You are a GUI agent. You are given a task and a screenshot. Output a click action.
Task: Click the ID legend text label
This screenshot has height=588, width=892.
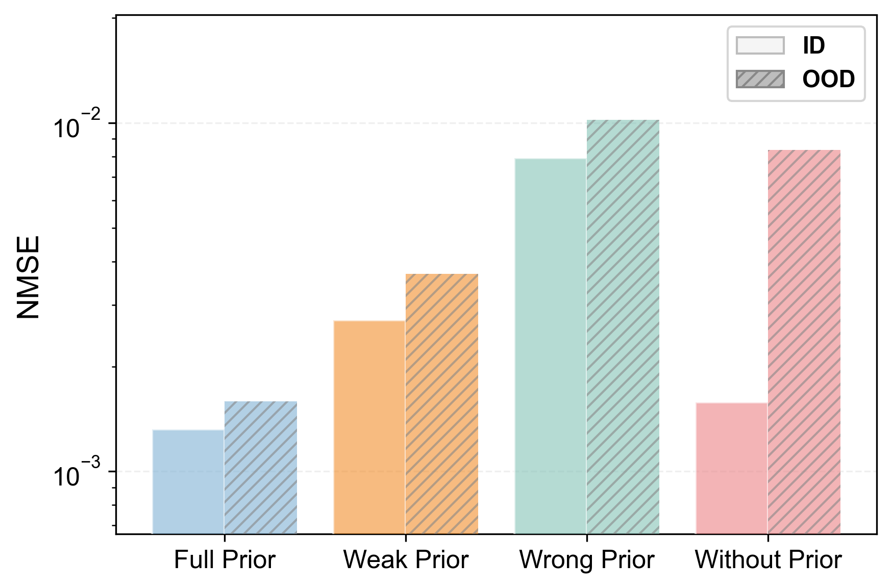coord(813,45)
